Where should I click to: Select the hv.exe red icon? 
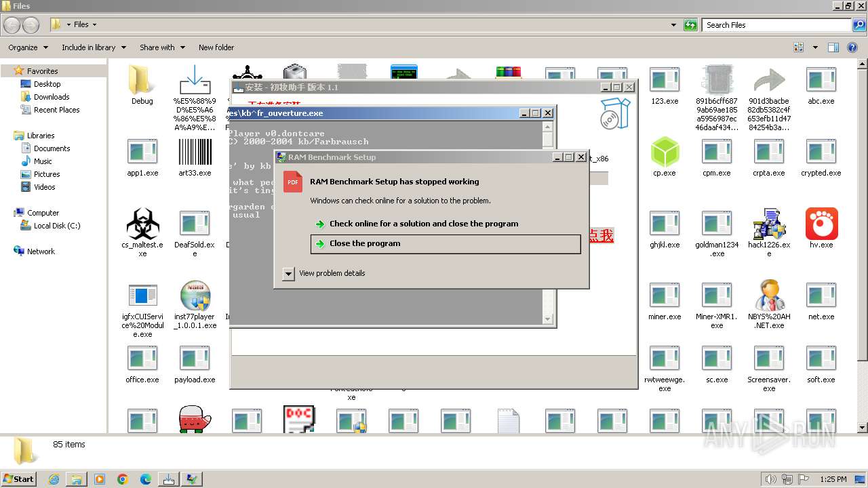click(x=821, y=224)
